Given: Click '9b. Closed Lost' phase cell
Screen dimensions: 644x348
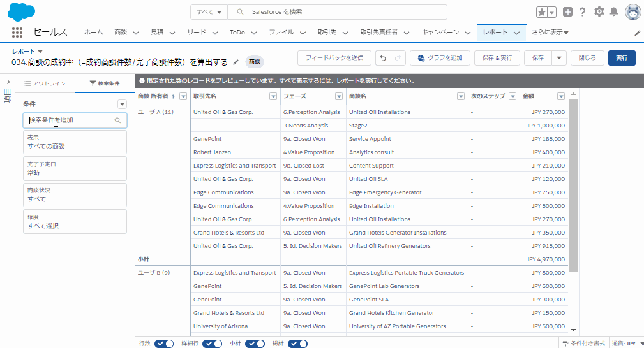Looking at the screenshot, I should point(304,166).
